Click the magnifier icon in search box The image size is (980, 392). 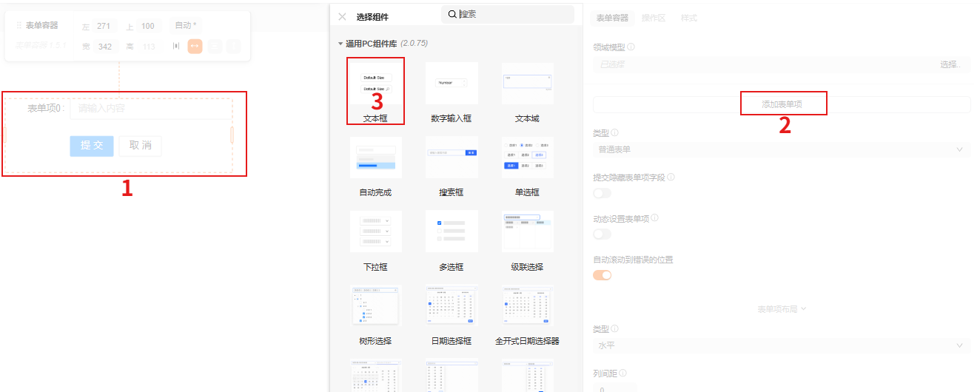tap(452, 14)
